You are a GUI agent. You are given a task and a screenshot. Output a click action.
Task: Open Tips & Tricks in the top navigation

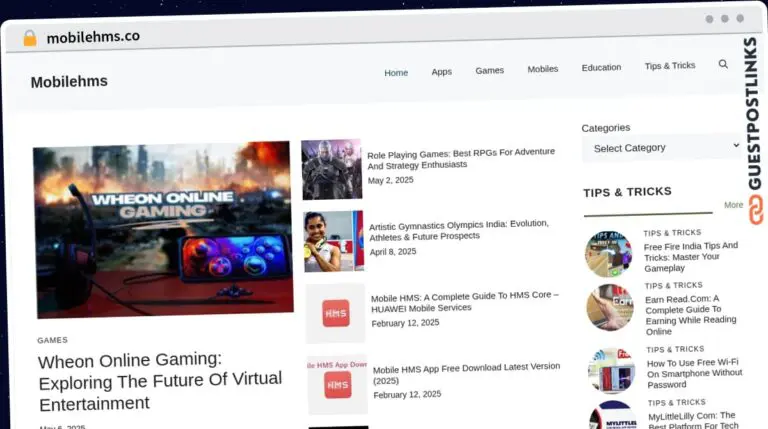pyautogui.click(x=669, y=66)
